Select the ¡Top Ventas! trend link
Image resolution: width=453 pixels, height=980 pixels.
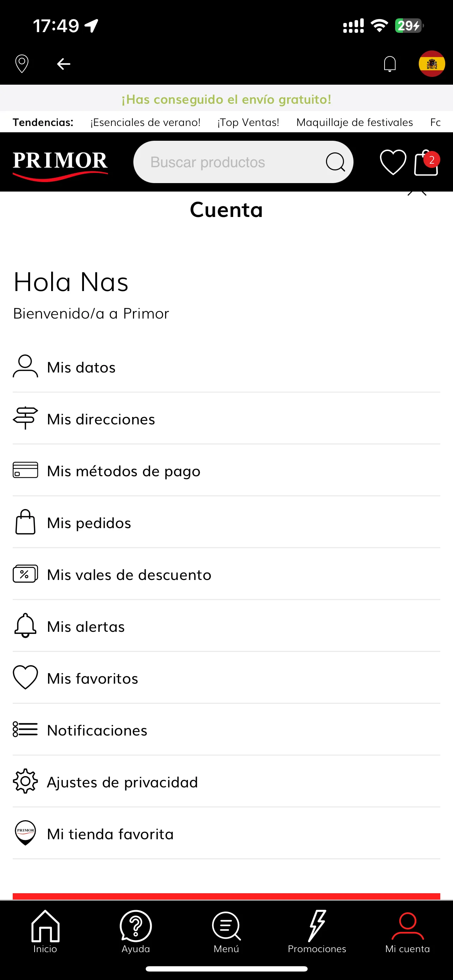point(248,122)
